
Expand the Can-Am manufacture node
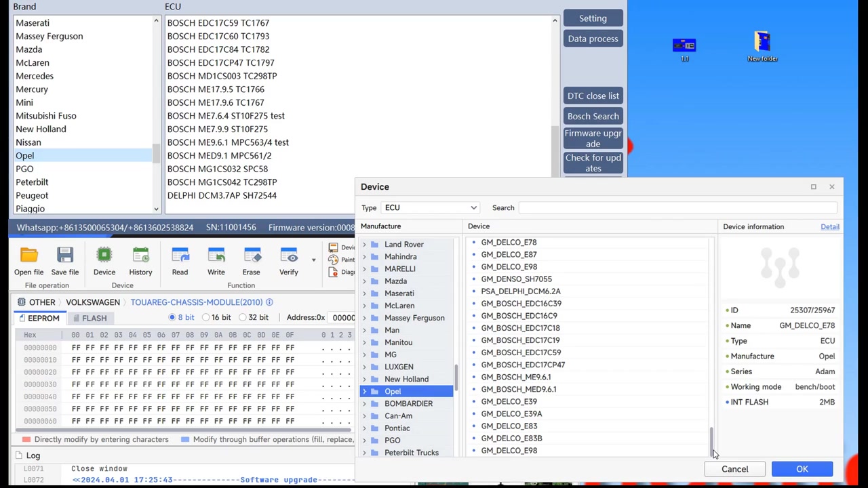point(364,416)
